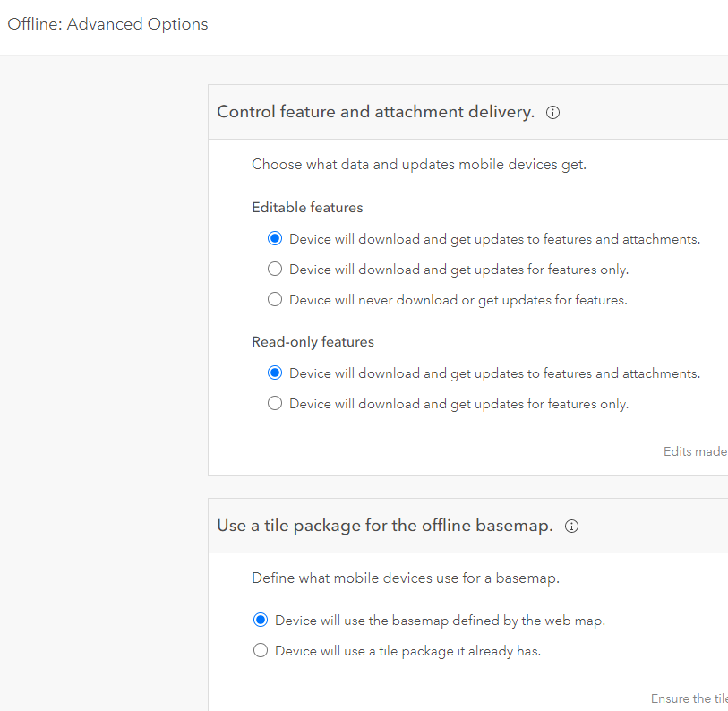Select Editable features: updates for features only

tap(275, 270)
